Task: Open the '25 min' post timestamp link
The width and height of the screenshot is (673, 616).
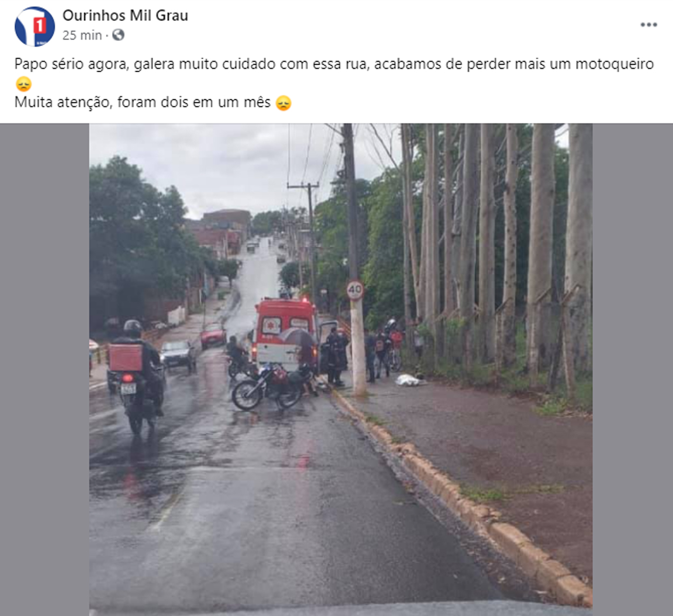Action: pyautogui.click(x=82, y=35)
